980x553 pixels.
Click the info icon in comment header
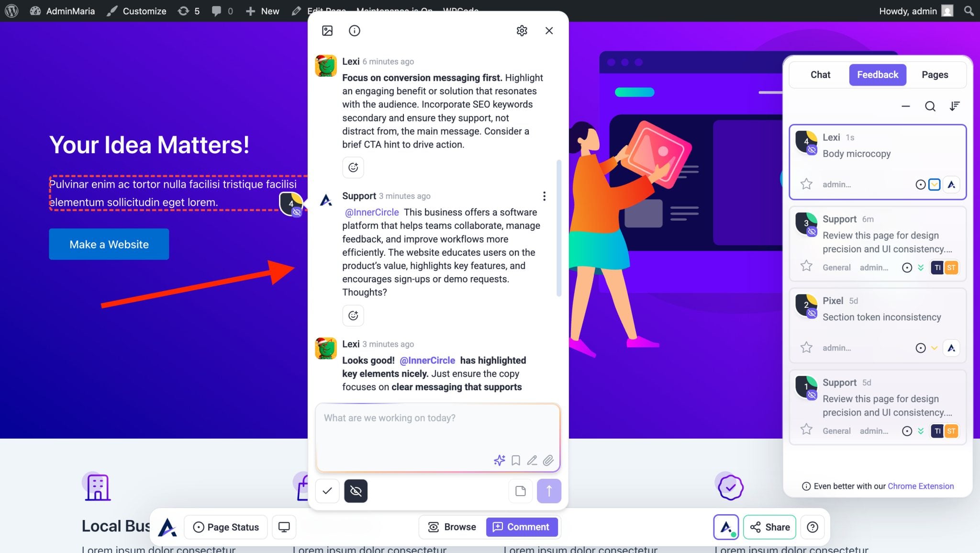coord(354,31)
